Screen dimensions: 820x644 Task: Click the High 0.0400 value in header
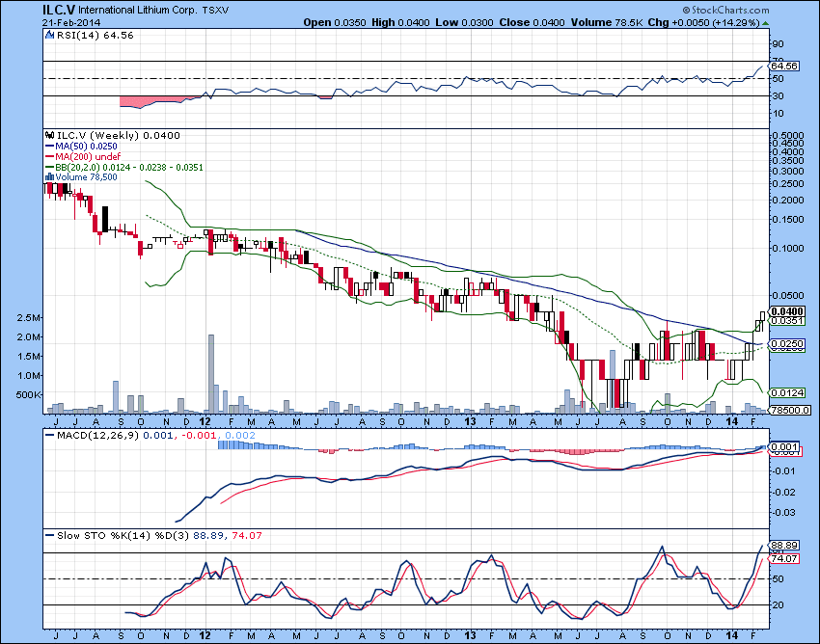(x=401, y=22)
